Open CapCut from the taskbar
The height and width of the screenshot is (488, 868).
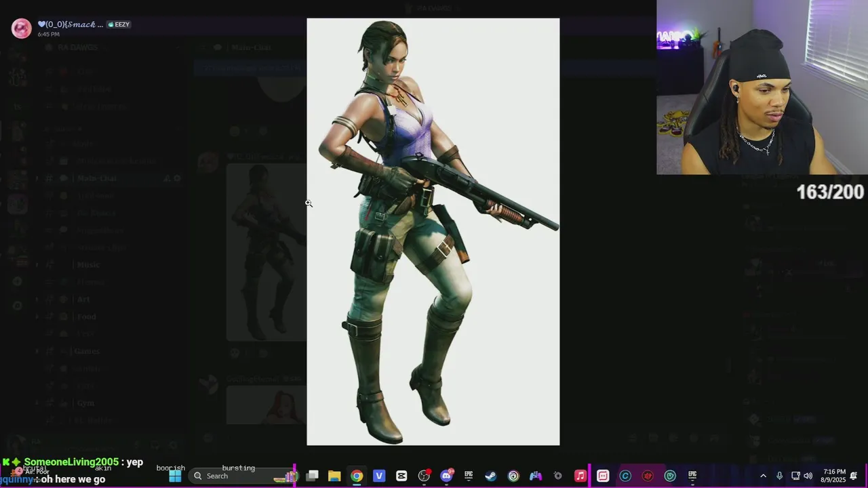pyautogui.click(x=401, y=476)
